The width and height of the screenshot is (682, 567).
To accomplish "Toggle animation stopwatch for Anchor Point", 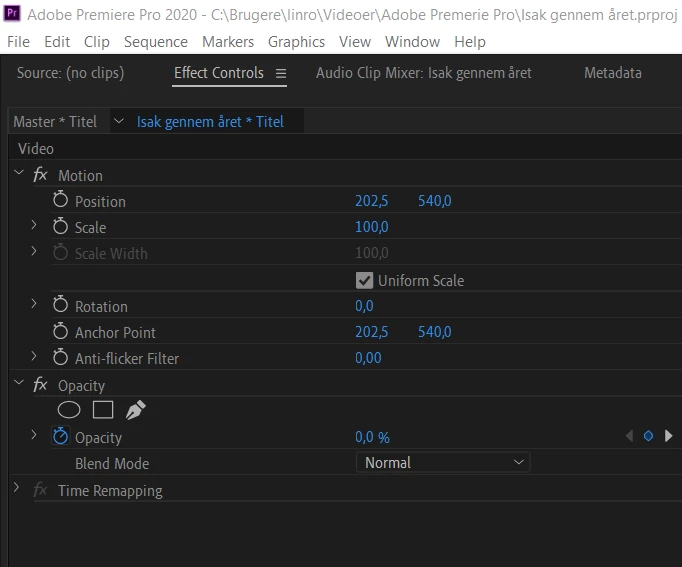I will (x=60, y=331).
